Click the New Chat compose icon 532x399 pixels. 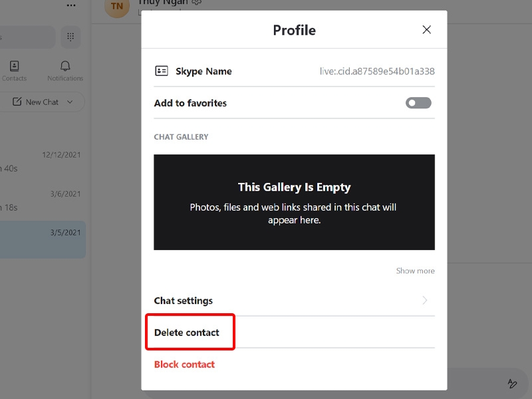tap(17, 102)
